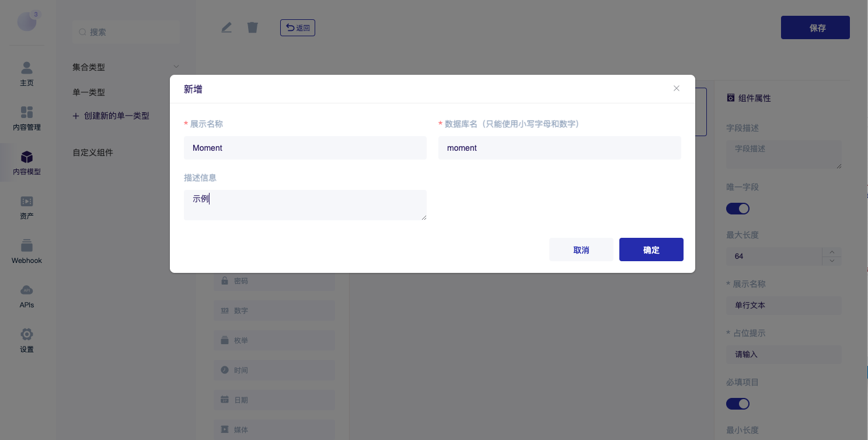Open 内容管理 content management
This screenshot has width=868, height=440.
pyautogui.click(x=27, y=118)
